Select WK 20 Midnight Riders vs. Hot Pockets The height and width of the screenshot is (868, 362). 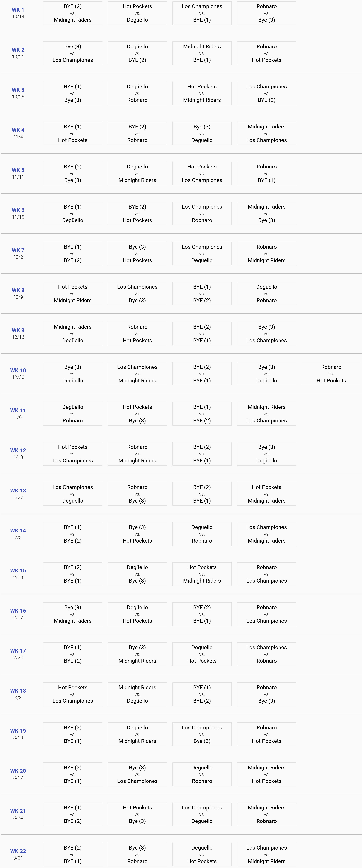(267, 774)
